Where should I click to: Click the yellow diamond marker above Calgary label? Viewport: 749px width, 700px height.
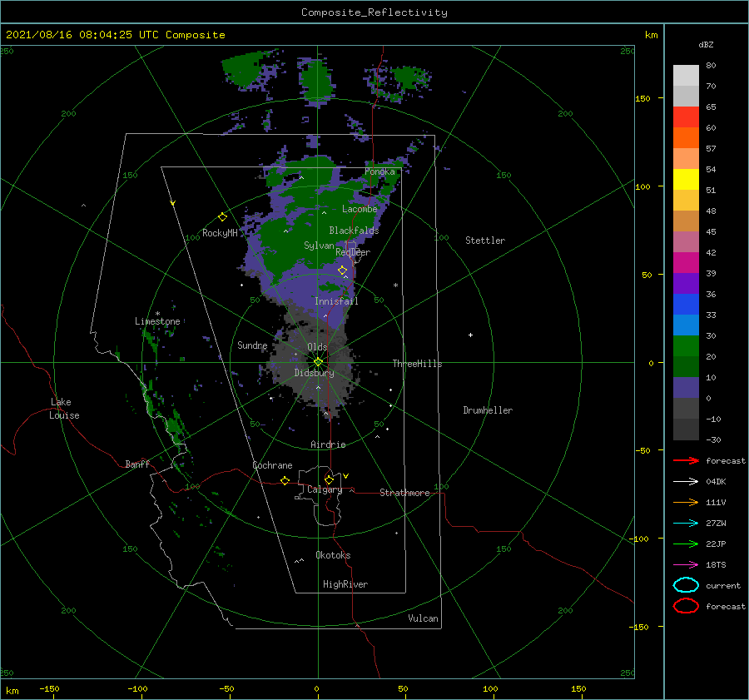coord(329,479)
